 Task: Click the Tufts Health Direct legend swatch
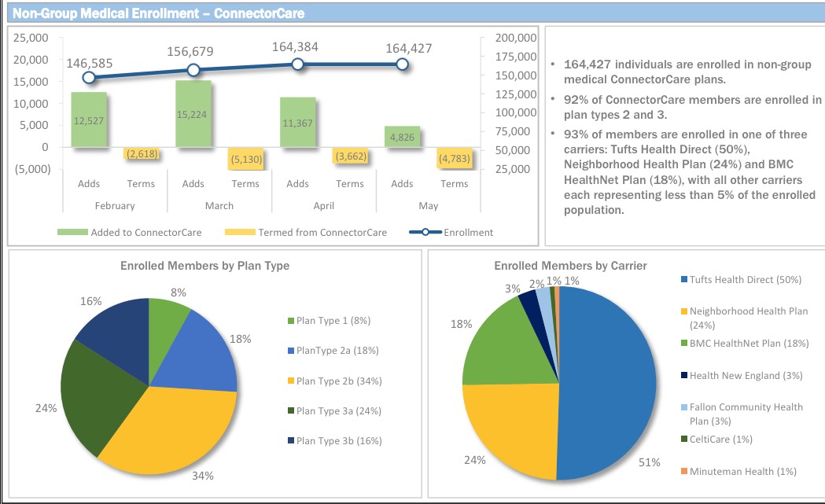tap(683, 281)
